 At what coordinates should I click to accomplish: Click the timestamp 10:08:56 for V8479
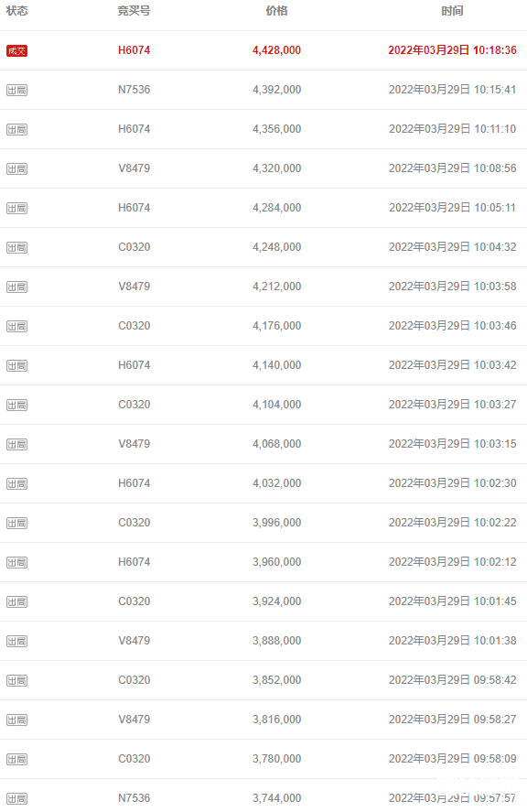pyautogui.click(x=495, y=168)
